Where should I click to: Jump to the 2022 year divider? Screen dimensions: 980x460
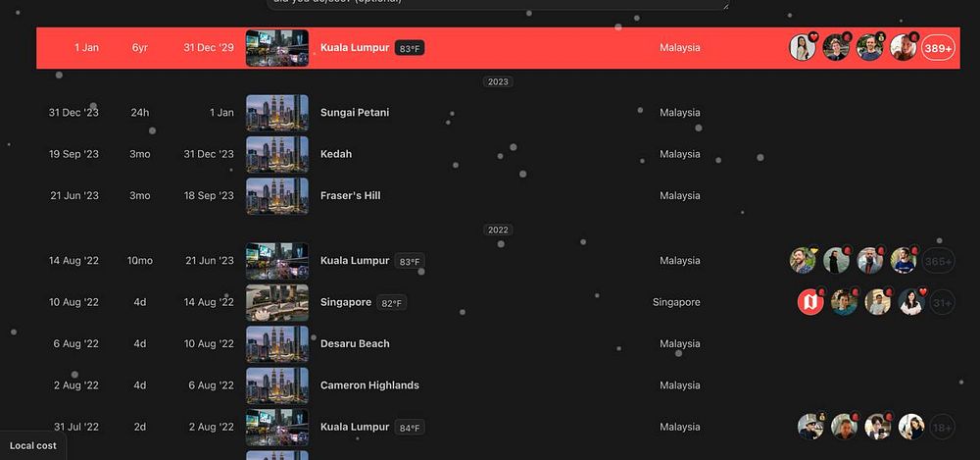[498, 230]
